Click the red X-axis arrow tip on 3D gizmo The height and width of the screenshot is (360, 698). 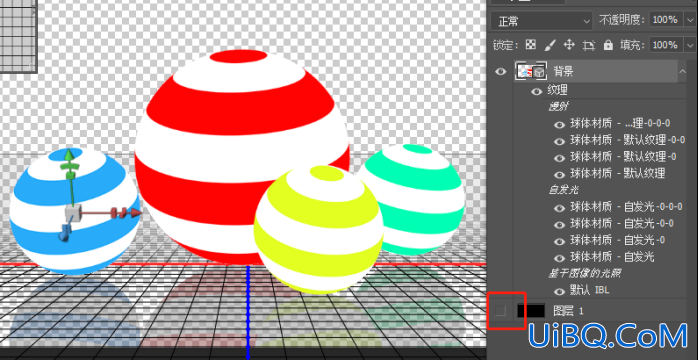point(136,213)
